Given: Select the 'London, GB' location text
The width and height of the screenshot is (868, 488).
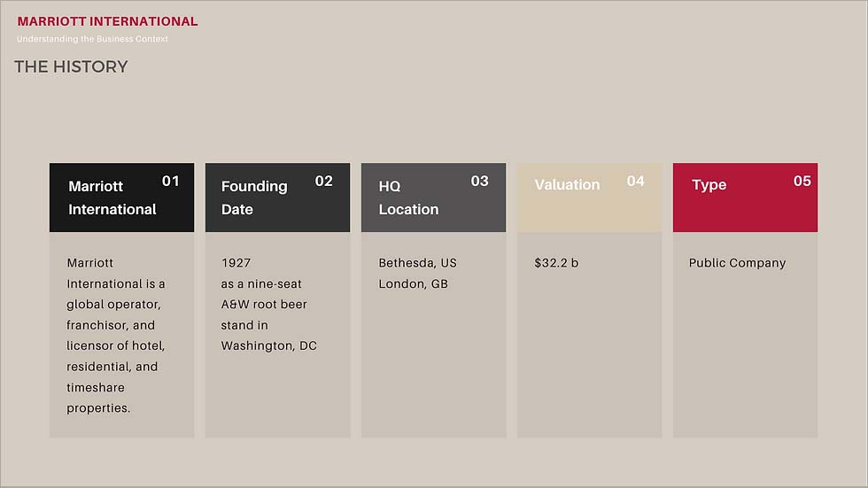Looking at the screenshot, I should (413, 283).
